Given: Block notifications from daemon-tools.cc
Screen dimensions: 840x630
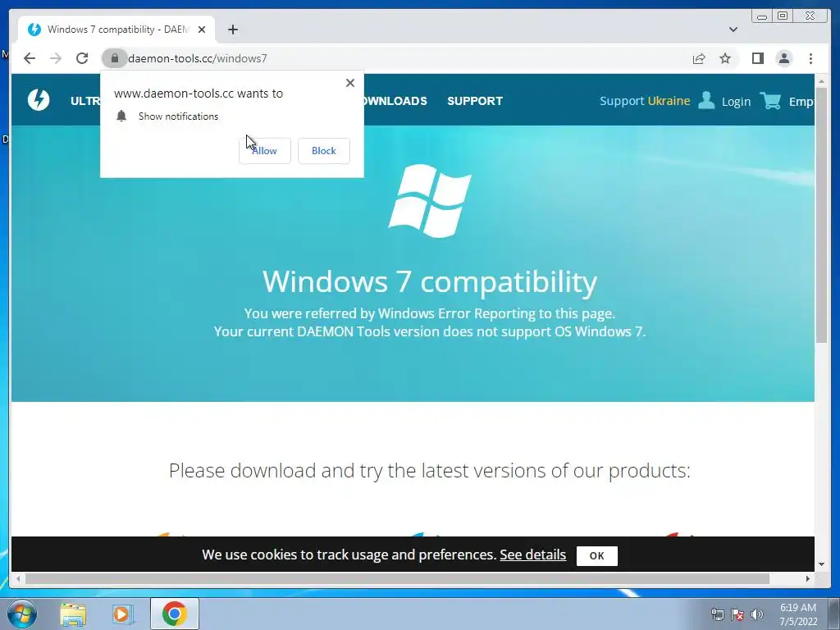Looking at the screenshot, I should click(323, 151).
